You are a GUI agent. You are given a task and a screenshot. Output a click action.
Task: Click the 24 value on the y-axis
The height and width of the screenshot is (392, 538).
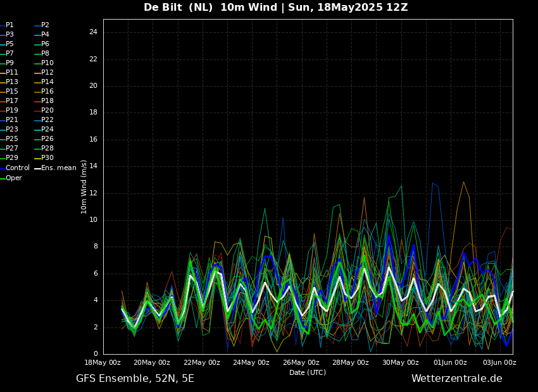(93, 32)
